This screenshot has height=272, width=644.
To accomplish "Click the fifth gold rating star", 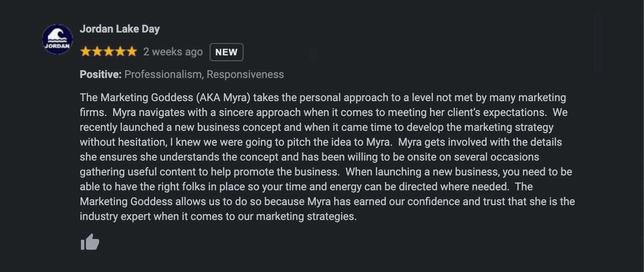I will pyautogui.click(x=132, y=52).
